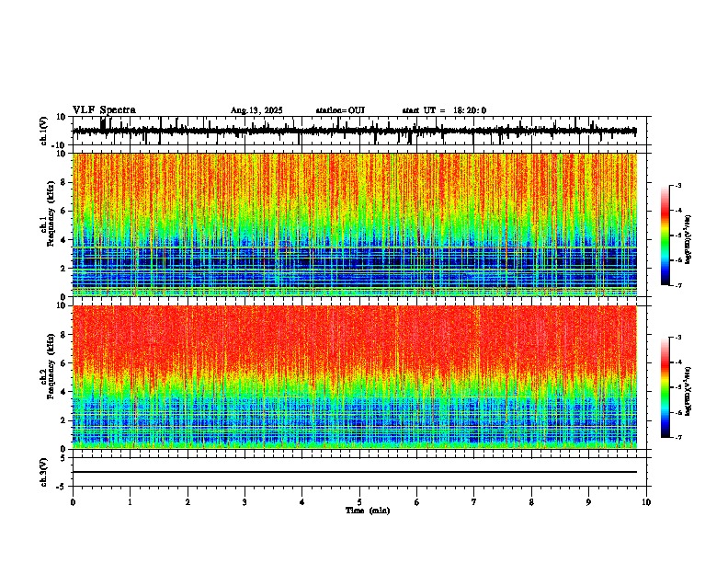
Task: Click the ch.2 color scale bar
Action: 665,387
